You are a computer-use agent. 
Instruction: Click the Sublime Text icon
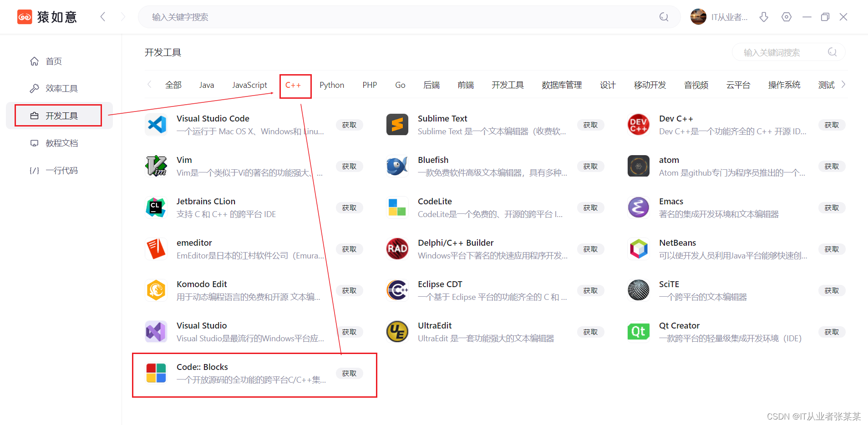(397, 125)
